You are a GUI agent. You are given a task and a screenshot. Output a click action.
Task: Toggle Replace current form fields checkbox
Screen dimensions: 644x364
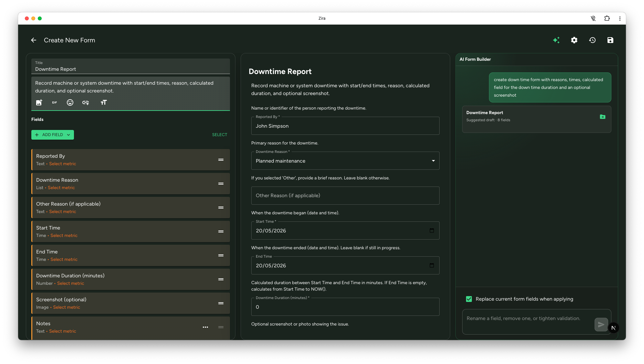469,299
